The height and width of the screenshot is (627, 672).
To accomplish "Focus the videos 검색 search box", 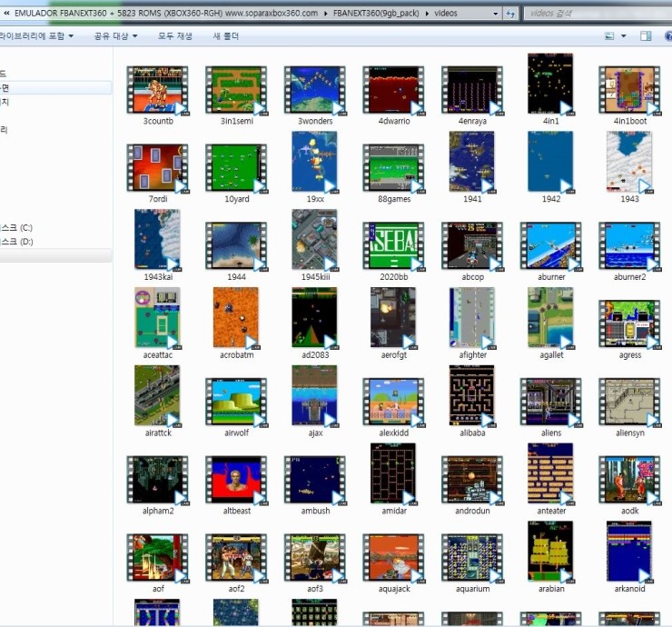I will click(x=598, y=14).
